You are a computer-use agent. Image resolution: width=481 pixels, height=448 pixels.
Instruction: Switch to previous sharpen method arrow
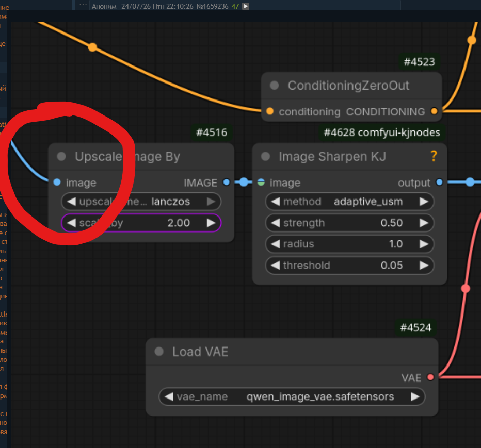pyautogui.click(x=276, y=202)
